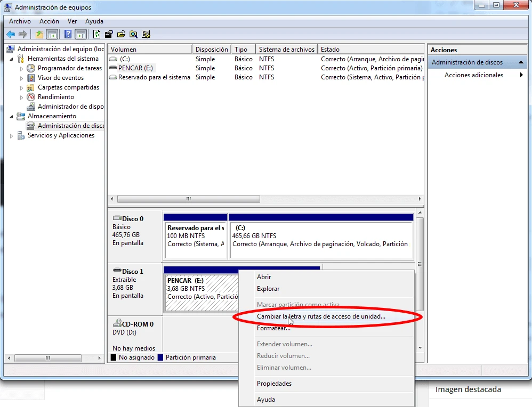Sort by the Disposición column header
Image resolution: width=532 pixels, height=407 pixels.
212,50
